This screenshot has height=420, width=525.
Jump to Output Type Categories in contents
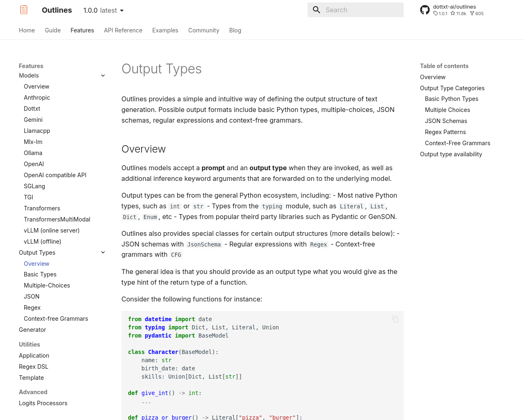pyautogui.click(x=452, y=88)
